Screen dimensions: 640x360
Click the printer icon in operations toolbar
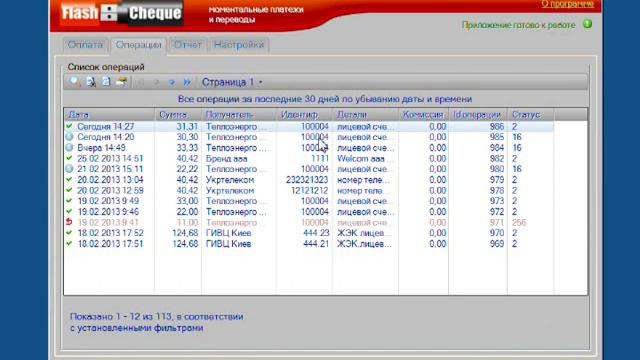(122, 82)
